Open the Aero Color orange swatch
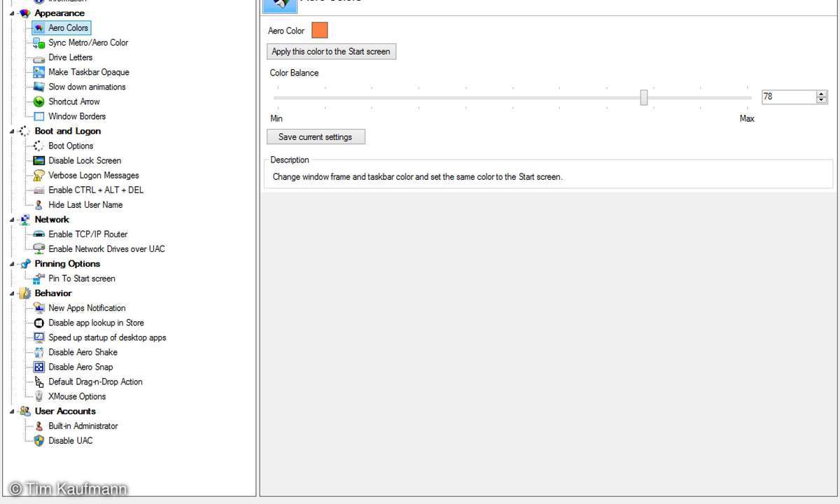 (x=320, y=30)
